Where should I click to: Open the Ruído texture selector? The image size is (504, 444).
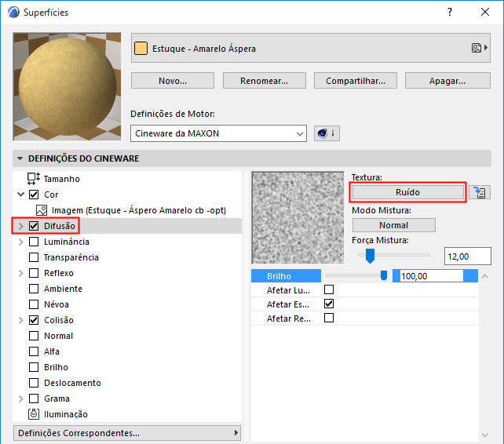tap(407, 192)
